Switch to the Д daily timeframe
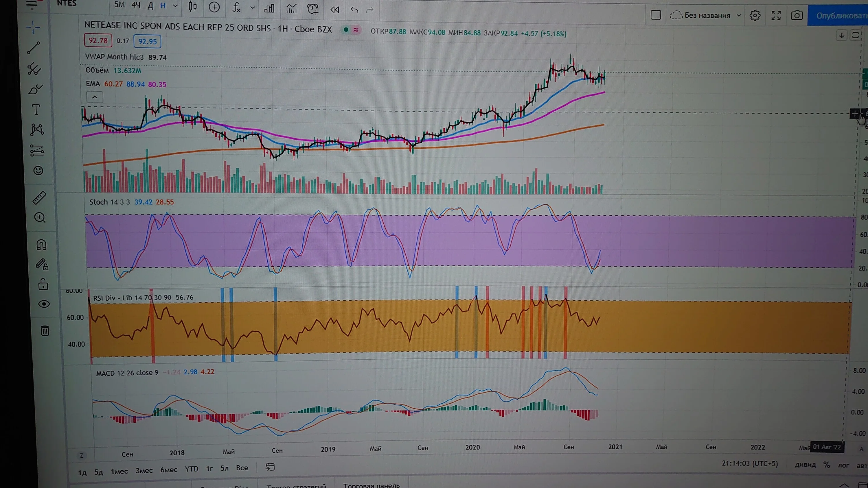Image resolution: width=868 pixels, height=488 pixels. (x=151, y=5)
